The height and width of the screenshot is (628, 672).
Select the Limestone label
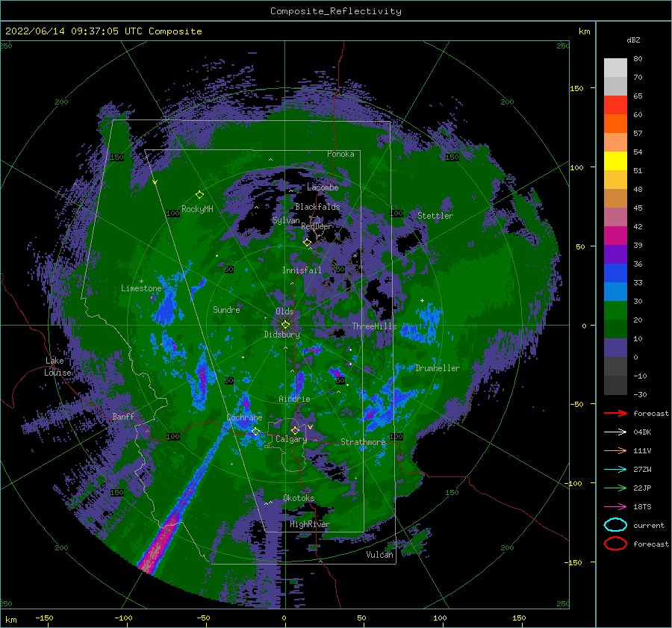point(141,288)
